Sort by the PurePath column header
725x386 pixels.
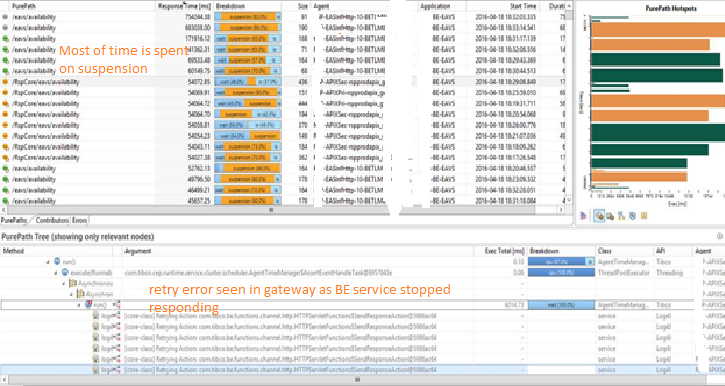click(24, 6)
